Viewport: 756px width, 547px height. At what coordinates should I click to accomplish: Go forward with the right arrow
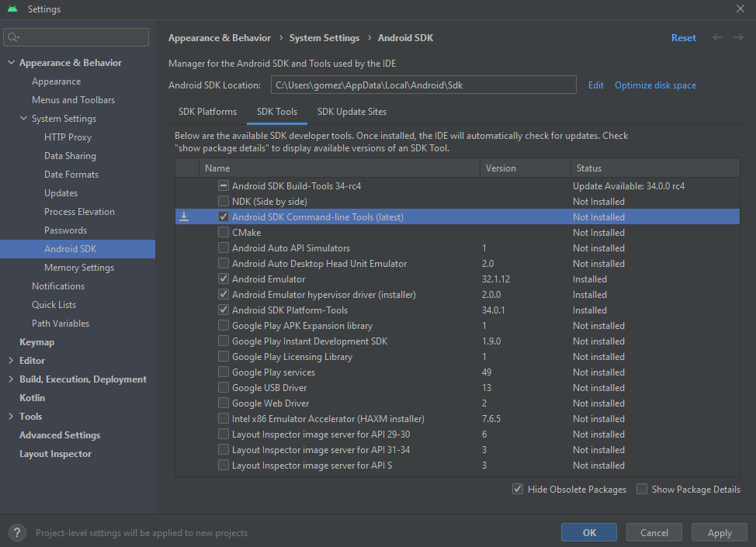coord(738,37)
